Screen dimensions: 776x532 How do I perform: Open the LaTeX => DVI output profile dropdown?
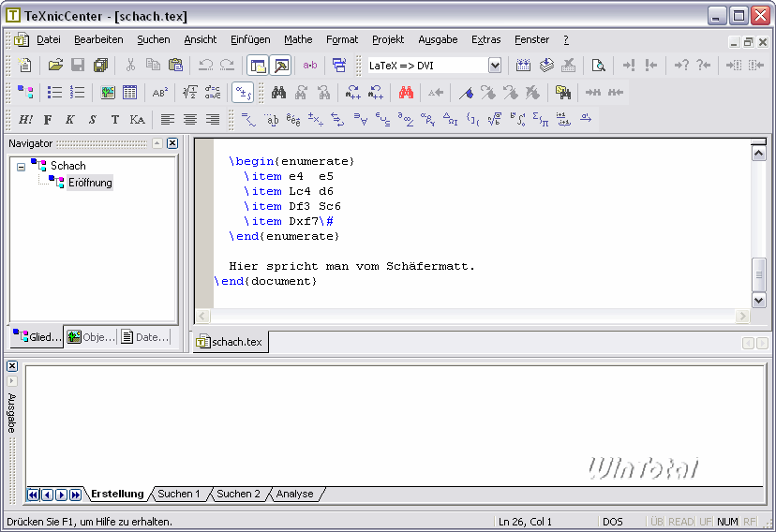point(495,66)
